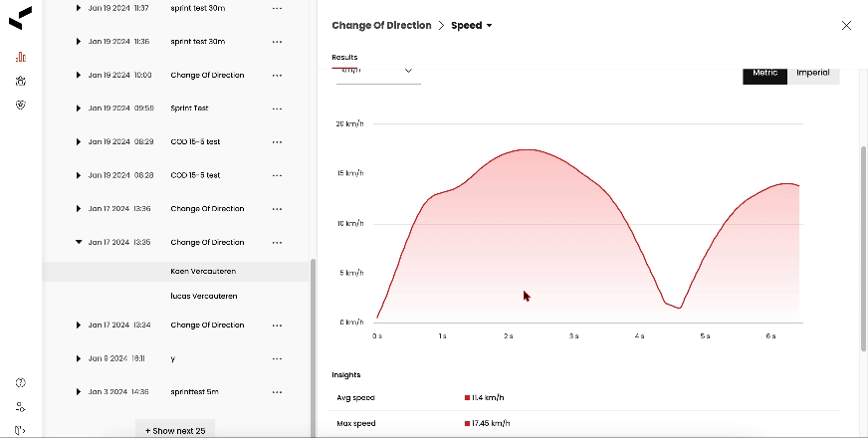The height and width of the screenshot is (438, 868).
Task: Open the settings sliders icon in the sidebar
Action: coord(21,407)
